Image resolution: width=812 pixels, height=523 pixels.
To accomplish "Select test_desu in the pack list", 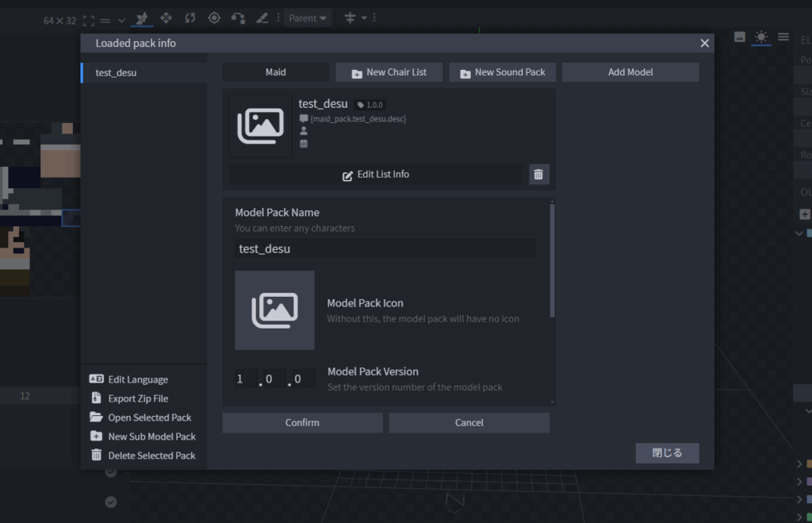I will tap(116, 73).
